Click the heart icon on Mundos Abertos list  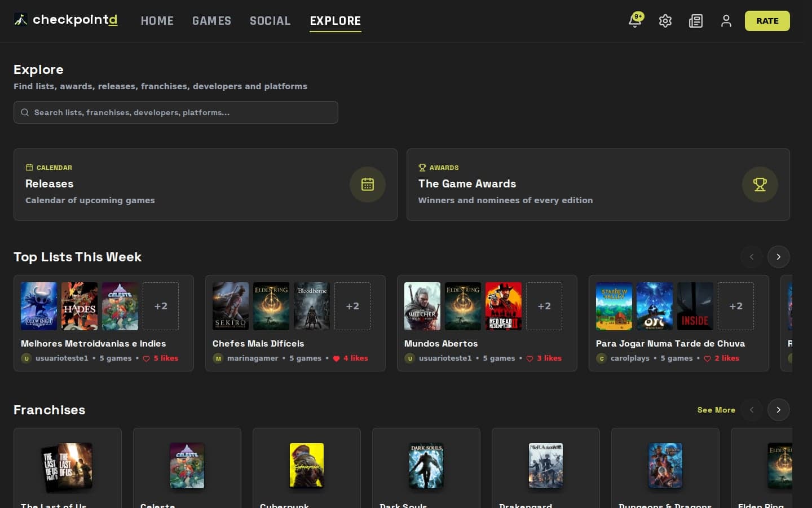(530, 358)
